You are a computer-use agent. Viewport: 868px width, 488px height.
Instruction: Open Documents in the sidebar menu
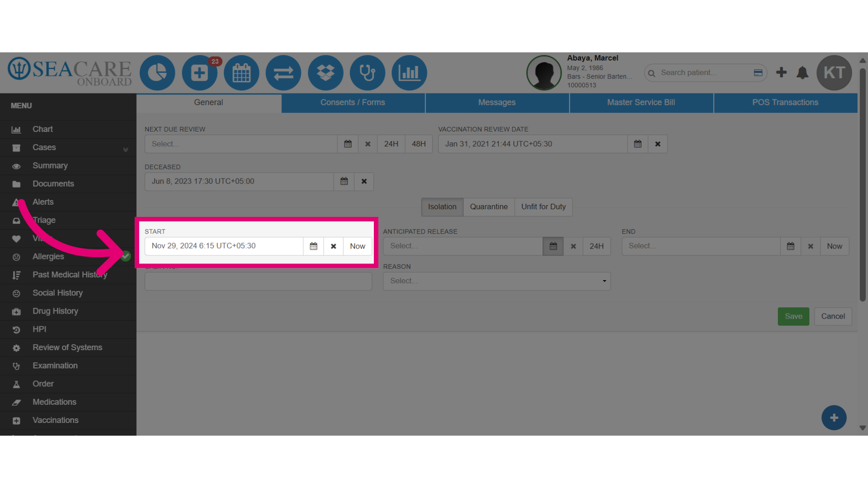point(68,184)
